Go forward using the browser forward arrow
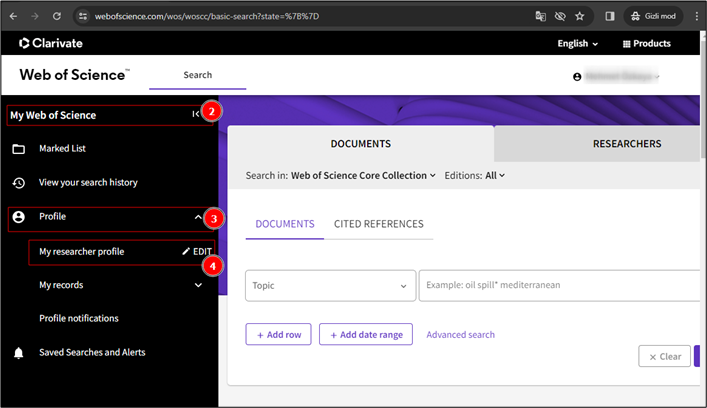This screenshot has width=707, height=408. click(x=35, y=16)
